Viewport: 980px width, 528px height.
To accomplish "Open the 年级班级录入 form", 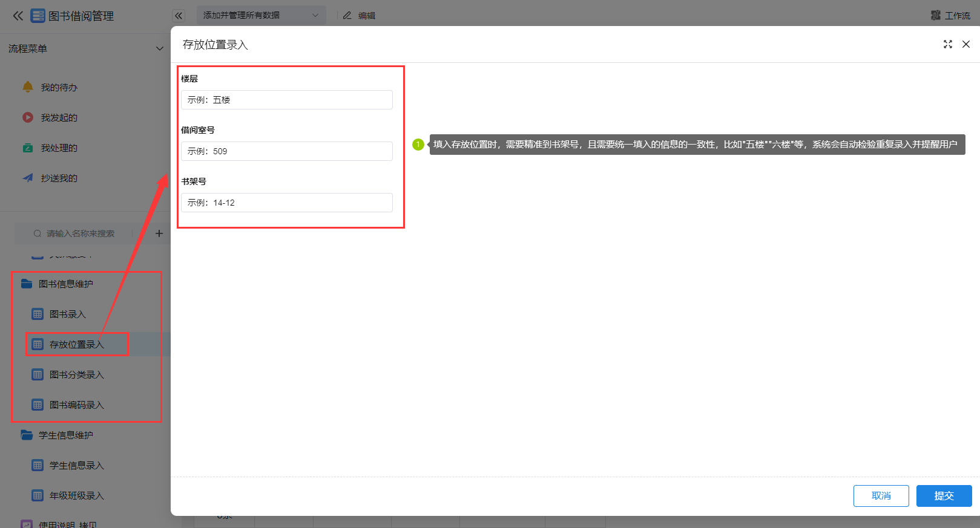I will 77,495.
